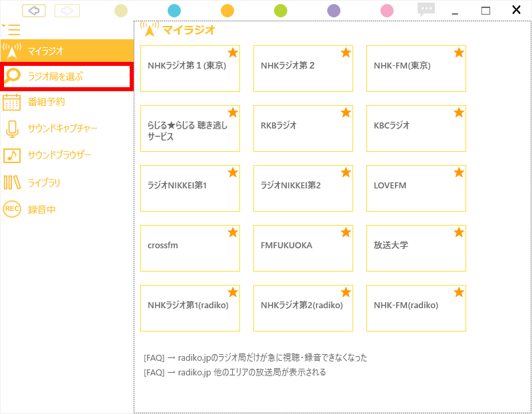Toggle favorite star on らじる★らじる tile
The image size is (532, 414).
tap(233, 112)
